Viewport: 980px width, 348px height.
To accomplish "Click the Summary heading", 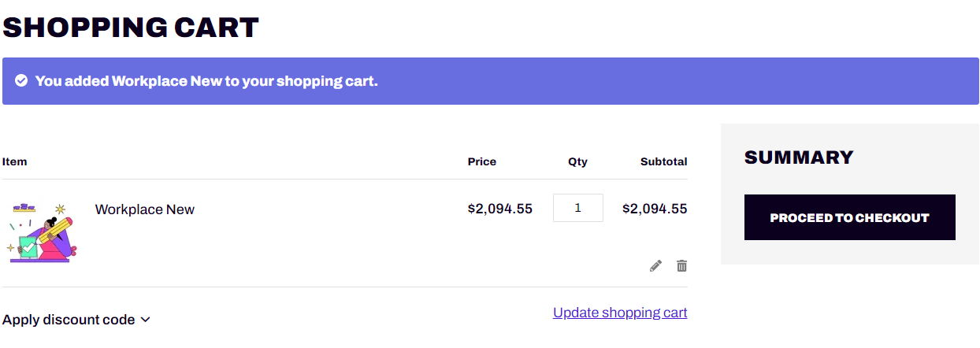I will pyautogui.click(x=799, y=157).
